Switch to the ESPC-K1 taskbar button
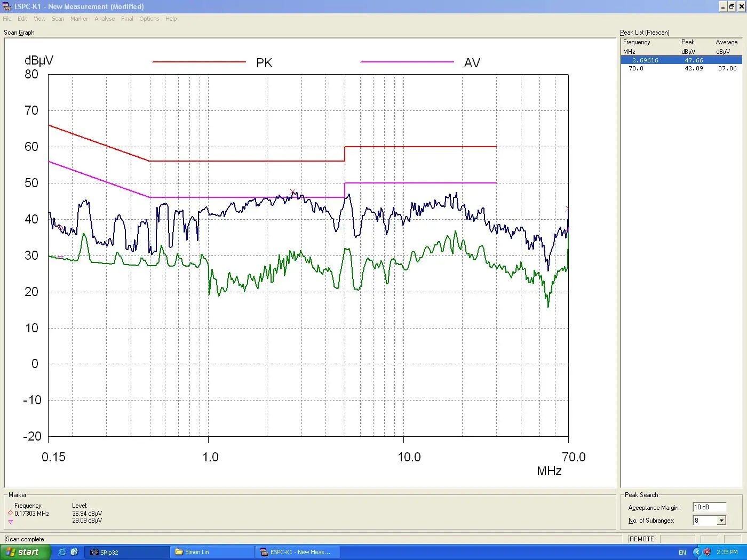This screenshot has height=560, width=747. (297, 552)
